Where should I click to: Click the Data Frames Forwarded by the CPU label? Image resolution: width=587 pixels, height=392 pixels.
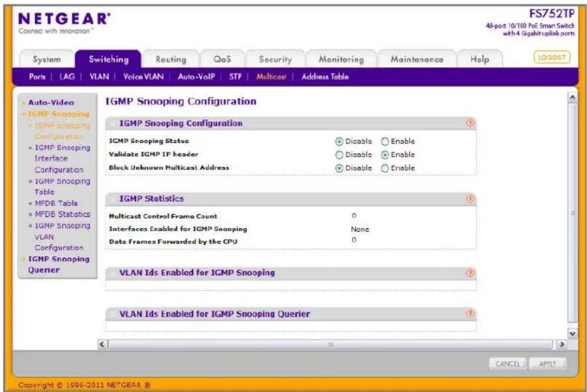pyautogui.click(x=173, y=242)
